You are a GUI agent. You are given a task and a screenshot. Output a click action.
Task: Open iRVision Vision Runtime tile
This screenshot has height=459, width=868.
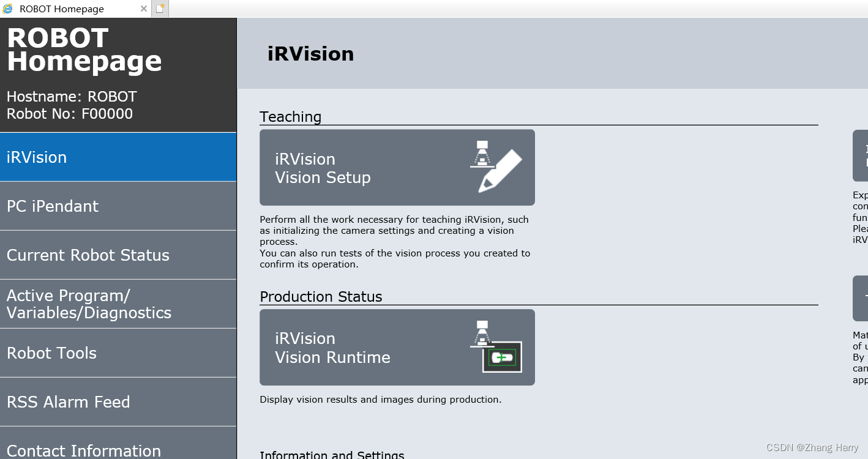coord(397,347)
